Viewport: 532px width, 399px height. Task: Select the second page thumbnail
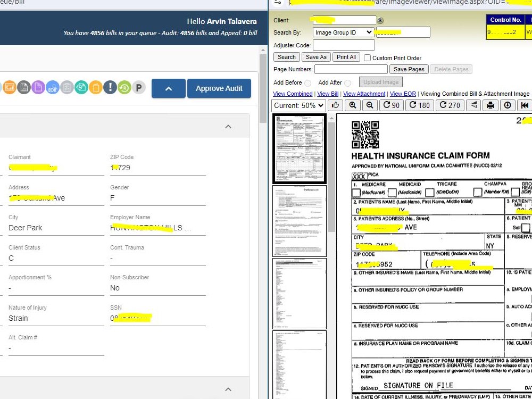(300, 221)
